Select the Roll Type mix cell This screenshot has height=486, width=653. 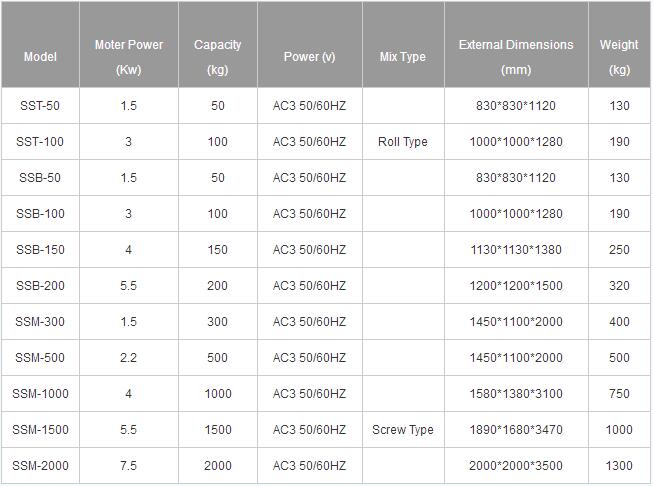[403, 142]
